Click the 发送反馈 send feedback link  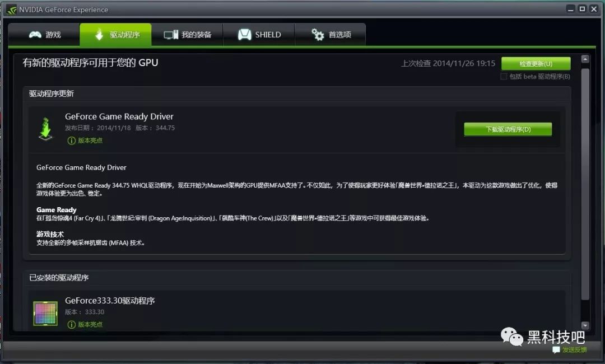point(574,350)
